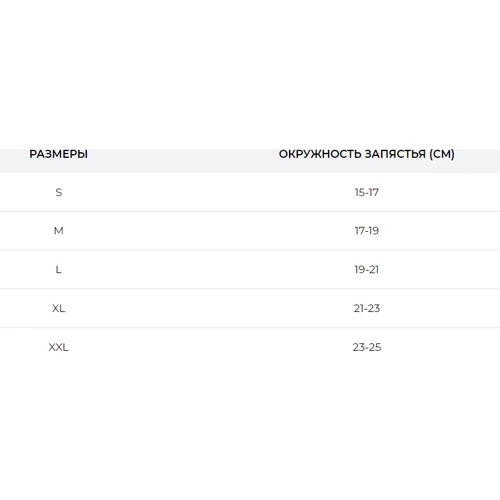
Task: Click the empty space between L and 19-21
Action: coord(208,269)
